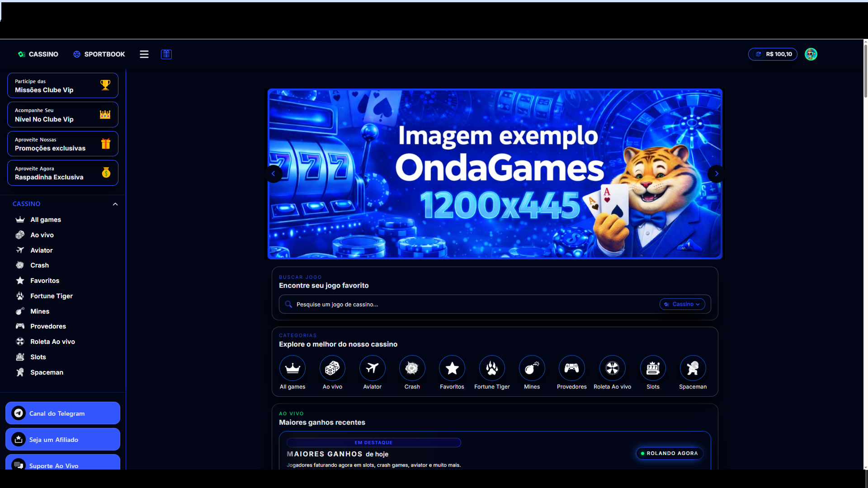Toggle the hamburger menu in top bar
This screenshot has width=868, height=488.
point(144,54)
